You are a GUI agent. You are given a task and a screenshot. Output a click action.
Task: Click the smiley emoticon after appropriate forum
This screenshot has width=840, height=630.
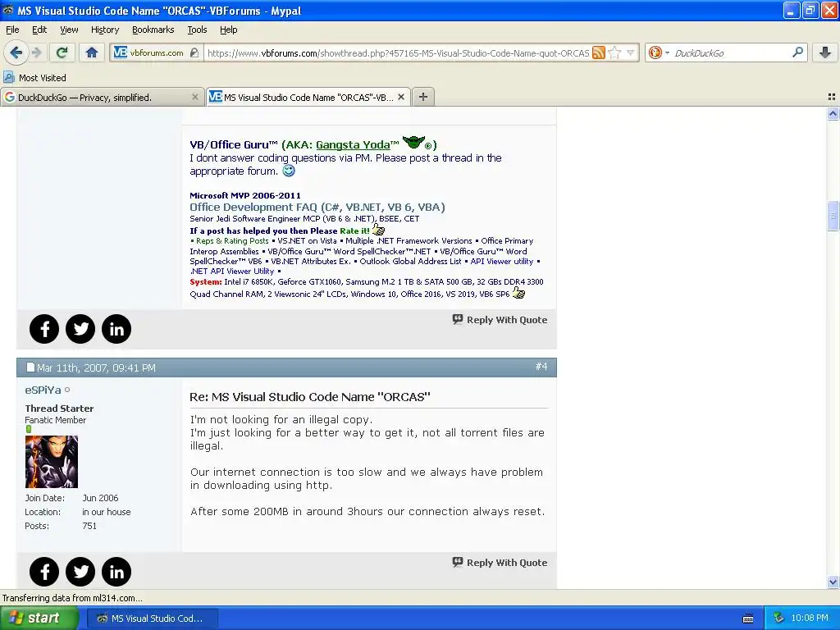[289, 171]
